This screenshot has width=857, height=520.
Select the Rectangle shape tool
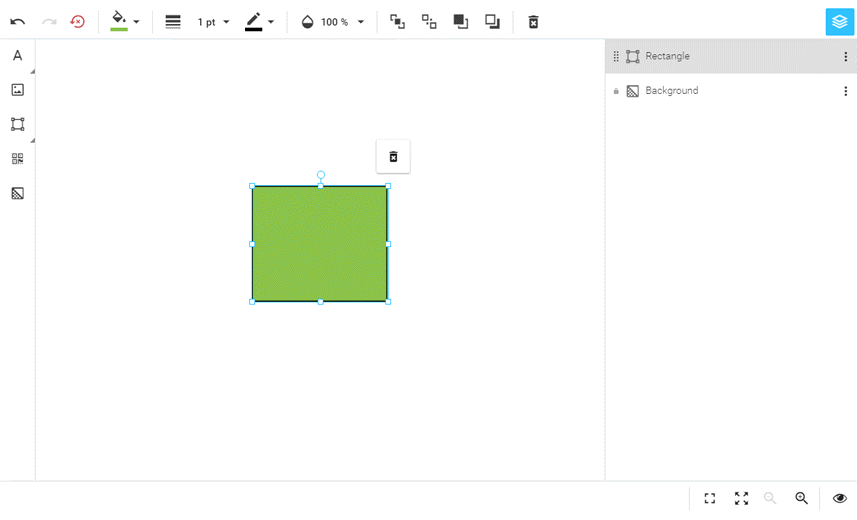point(17,124)
